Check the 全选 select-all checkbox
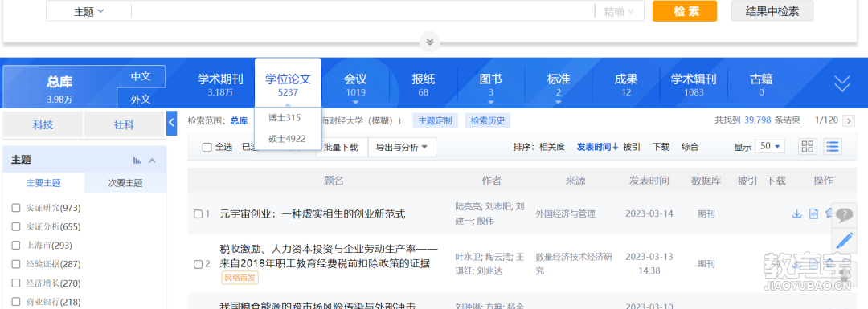Image resolution: width=868 pixels, height=309 pixels. 207,147
